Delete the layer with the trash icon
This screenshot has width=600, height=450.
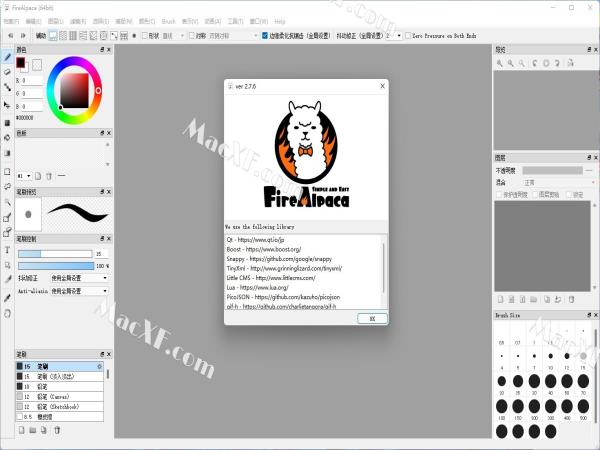[571, 300]
